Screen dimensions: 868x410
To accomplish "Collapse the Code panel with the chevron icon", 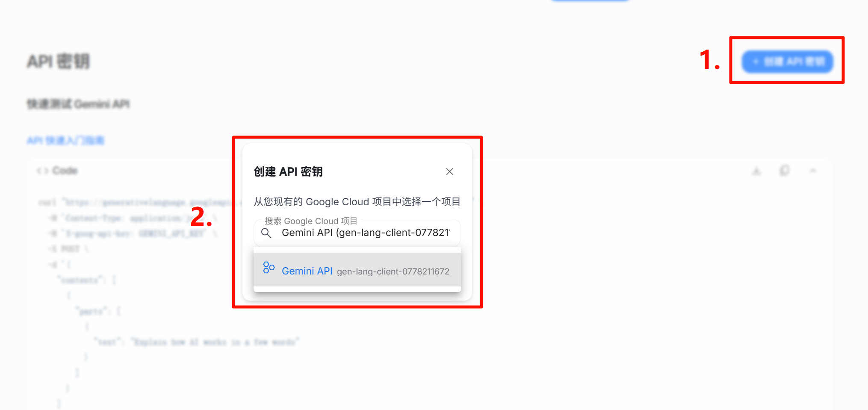I will tap(813, 170).
